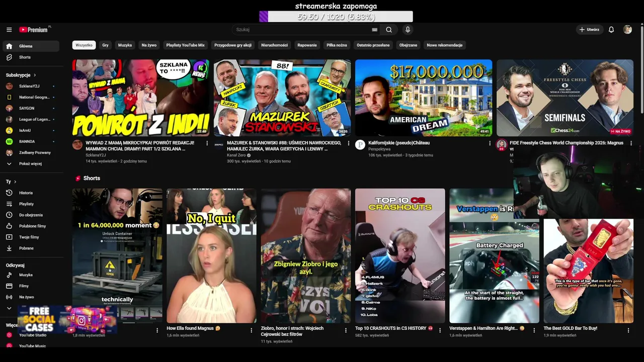The height and width of the screenshot is (362, 644).
Task: Open the BANNDA subscription channel
Action: pyautogui.click(x=31, y=142)
